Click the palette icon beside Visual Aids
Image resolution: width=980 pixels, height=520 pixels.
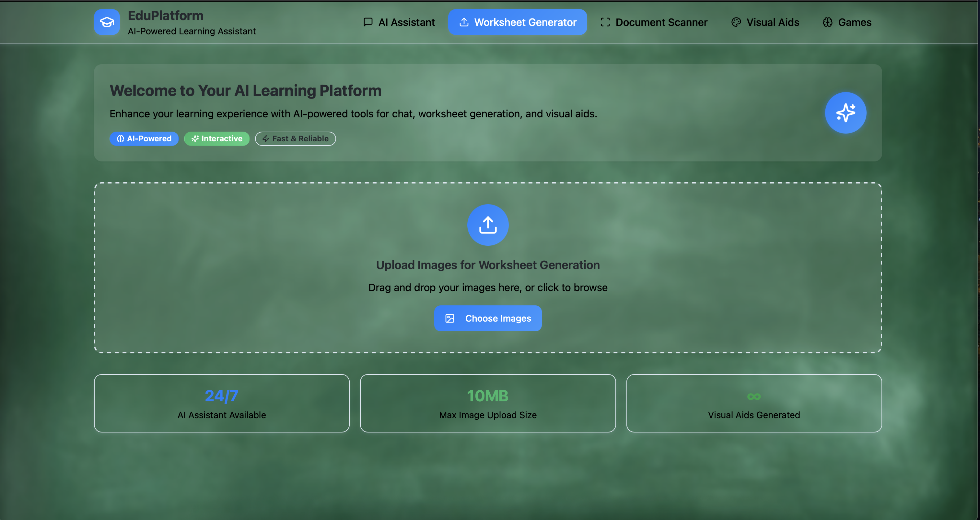[736, 22]
